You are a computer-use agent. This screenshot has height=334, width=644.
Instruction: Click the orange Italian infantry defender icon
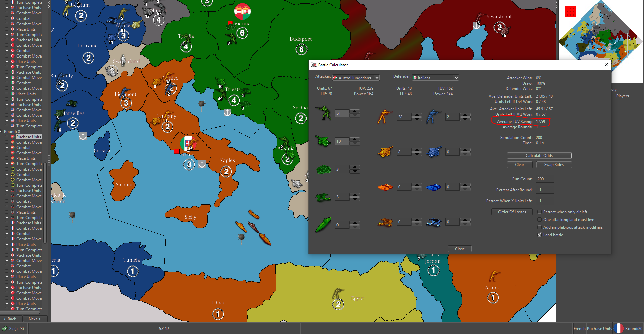click(x=385, y=117)
